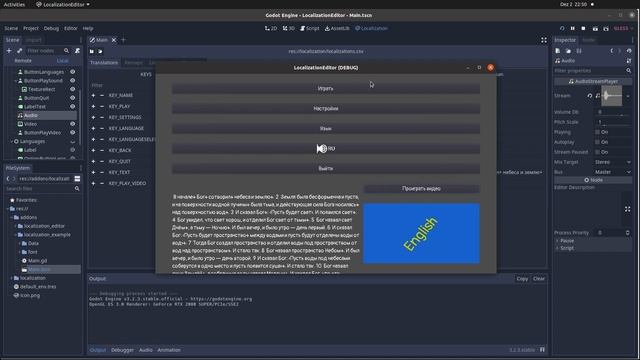The height and width of the screenshot is (360, 640).
Task: Remove the KEY_TEXT entry
Action: [x=102, y=172]
